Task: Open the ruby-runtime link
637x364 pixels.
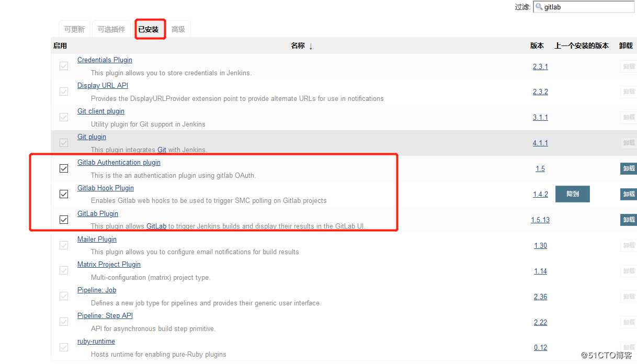Action: [x=96, y=341]
